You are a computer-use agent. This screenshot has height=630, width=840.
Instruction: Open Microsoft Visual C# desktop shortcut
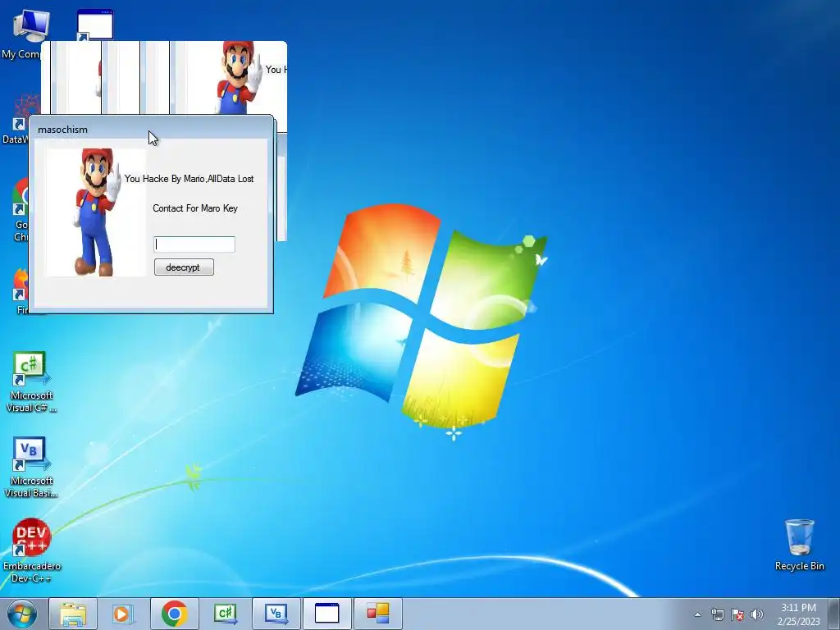click(31, 382)
